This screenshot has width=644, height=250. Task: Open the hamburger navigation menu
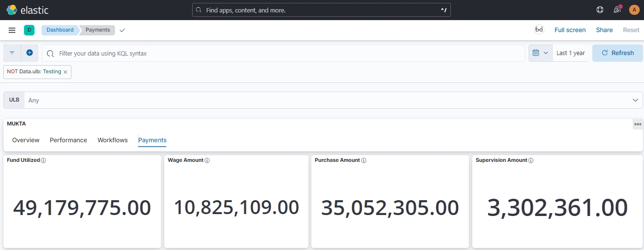[12, 30]
